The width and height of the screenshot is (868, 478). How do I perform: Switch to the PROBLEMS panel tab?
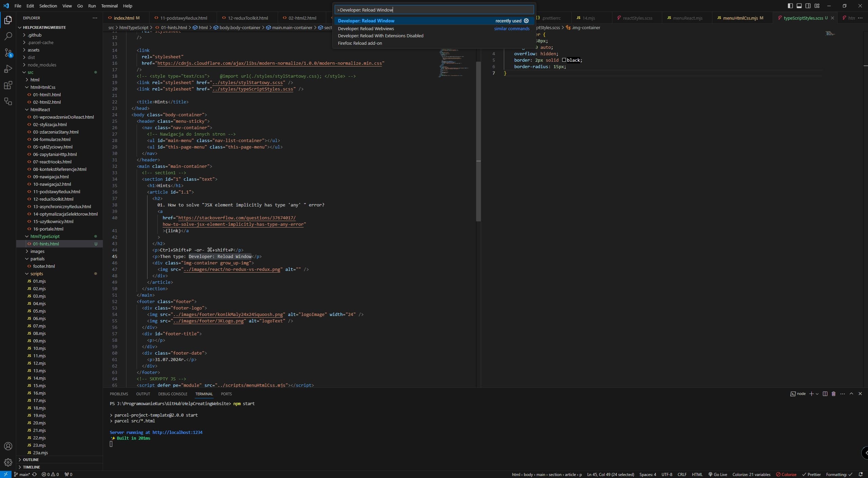119,394
